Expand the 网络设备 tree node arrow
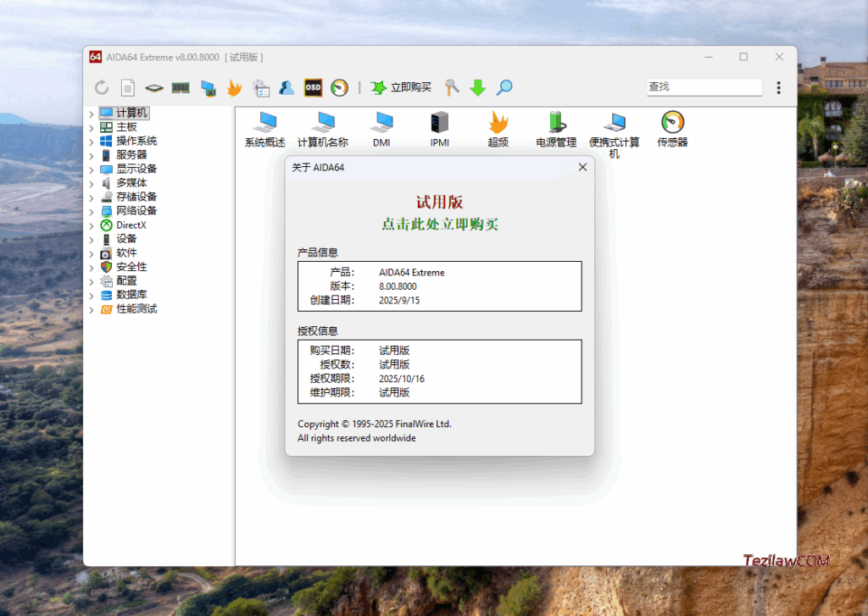 tap(92, 212)
